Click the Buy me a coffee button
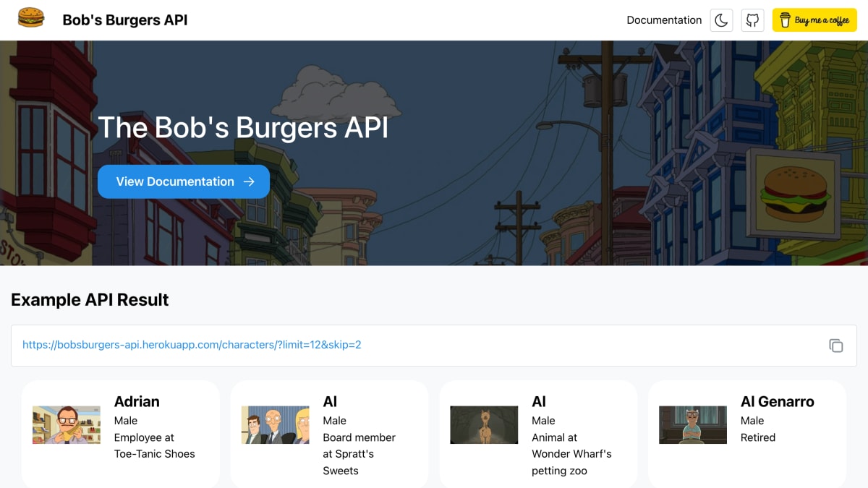The width and height of the screenshot is (868, 488). [x=814, y=20]
